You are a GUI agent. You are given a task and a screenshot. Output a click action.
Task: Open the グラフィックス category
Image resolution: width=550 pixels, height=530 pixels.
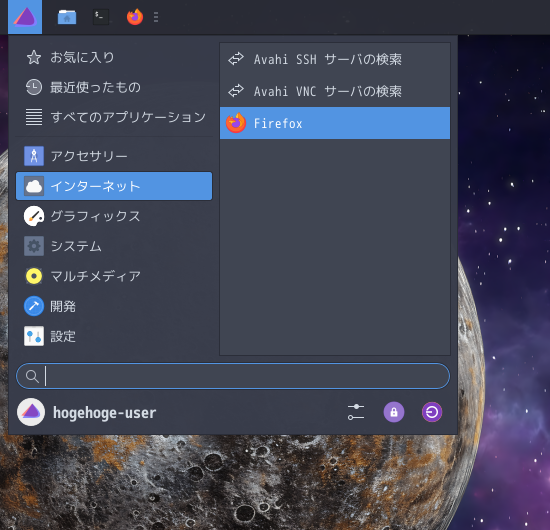(114, 216)
